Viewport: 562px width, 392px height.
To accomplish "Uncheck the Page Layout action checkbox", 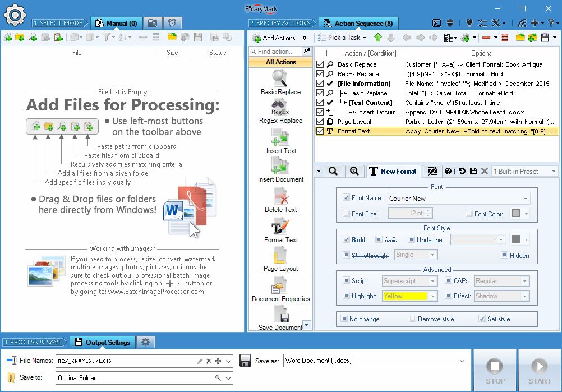I will pos(320,122).
